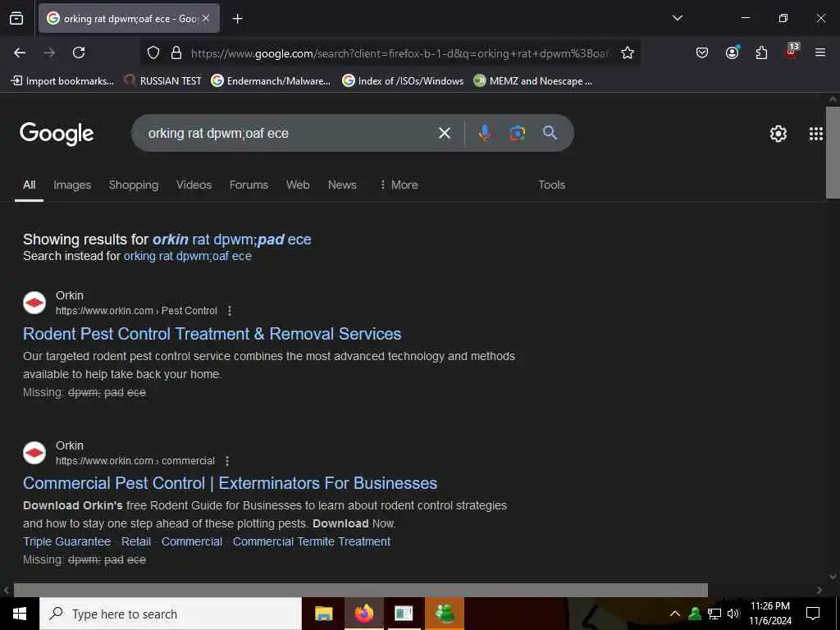Show hidden system tray icons
Viewport: 840px width, 630px height.
pos(675,614)
